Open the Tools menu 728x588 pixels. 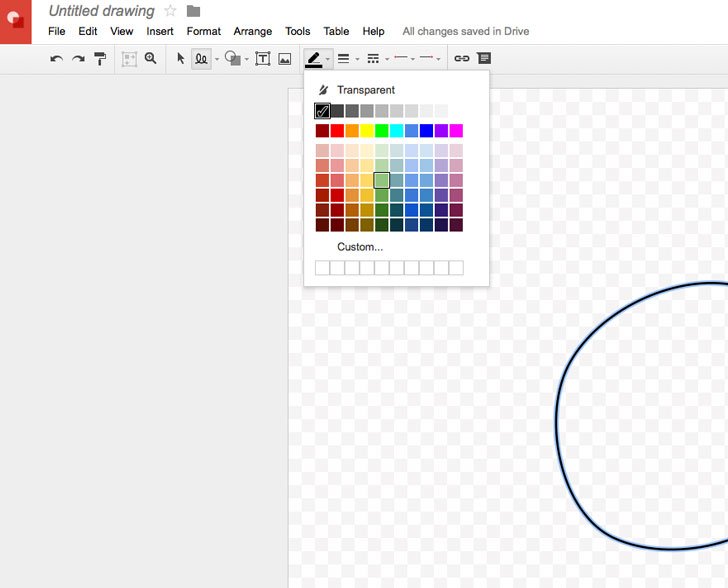tap(298, 31)
